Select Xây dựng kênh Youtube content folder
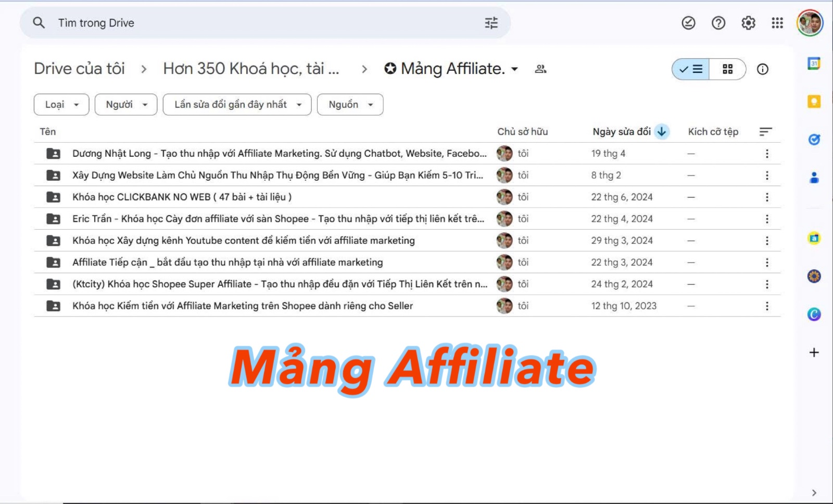This screenshot has height=504, width=833. click(x=407, y=241)
